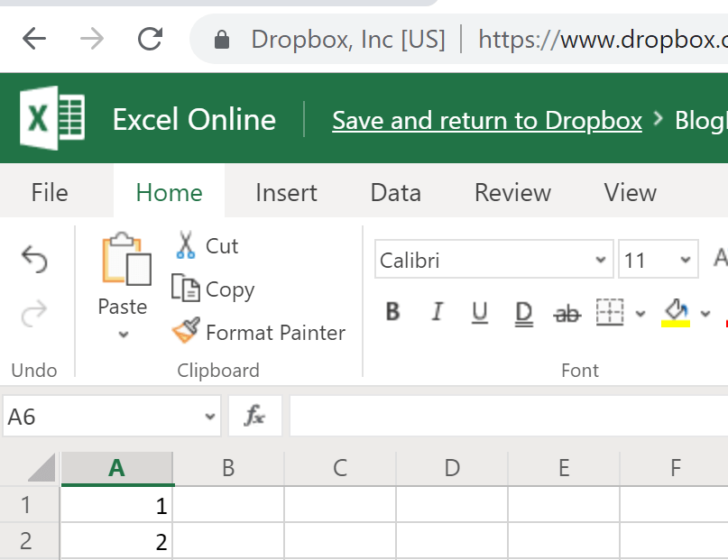Click the Undo arrow icon
This screenshot has width=728, height=560.
pos(34,261)
